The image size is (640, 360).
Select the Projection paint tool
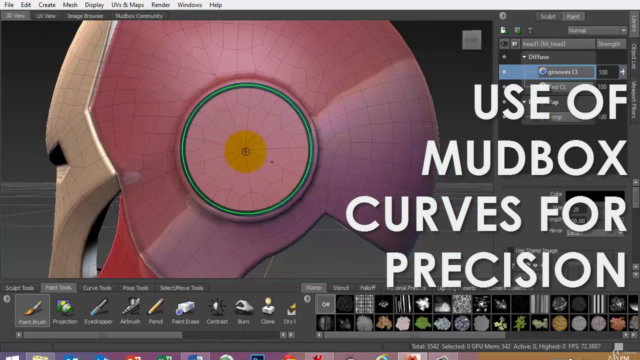64,311
